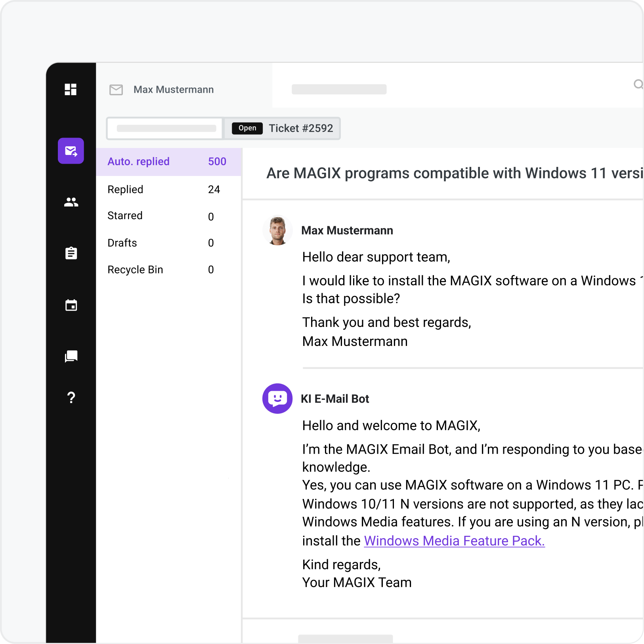
Task: Click Ticket #2592 label
Action: [301, 128]
